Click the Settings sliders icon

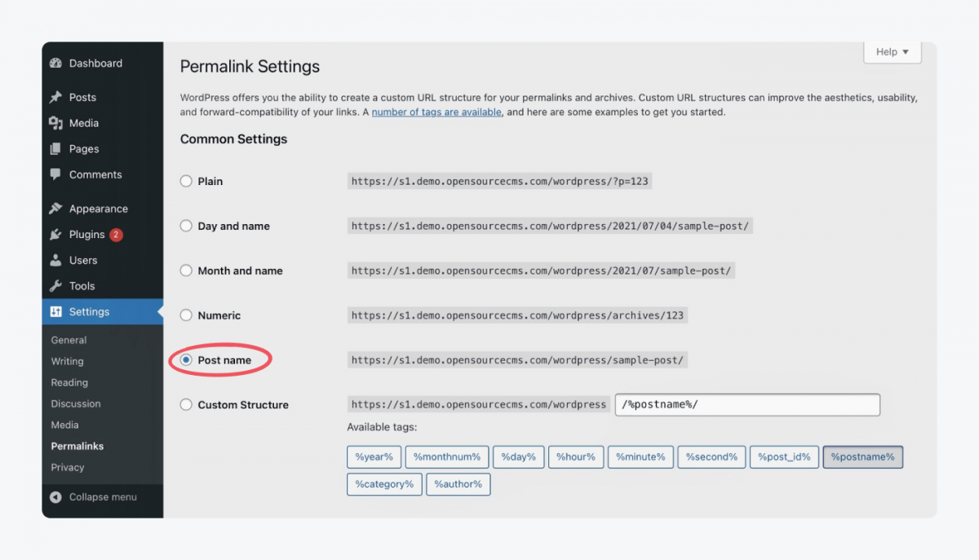[x=55, y=312]
